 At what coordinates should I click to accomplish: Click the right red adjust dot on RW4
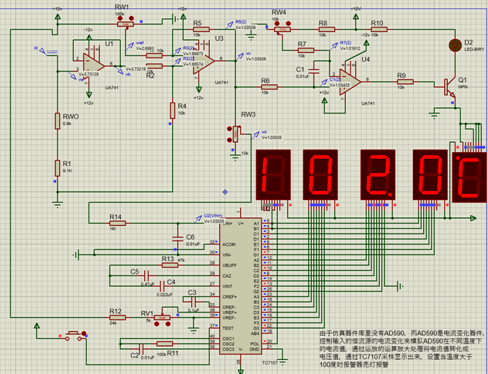288,24
